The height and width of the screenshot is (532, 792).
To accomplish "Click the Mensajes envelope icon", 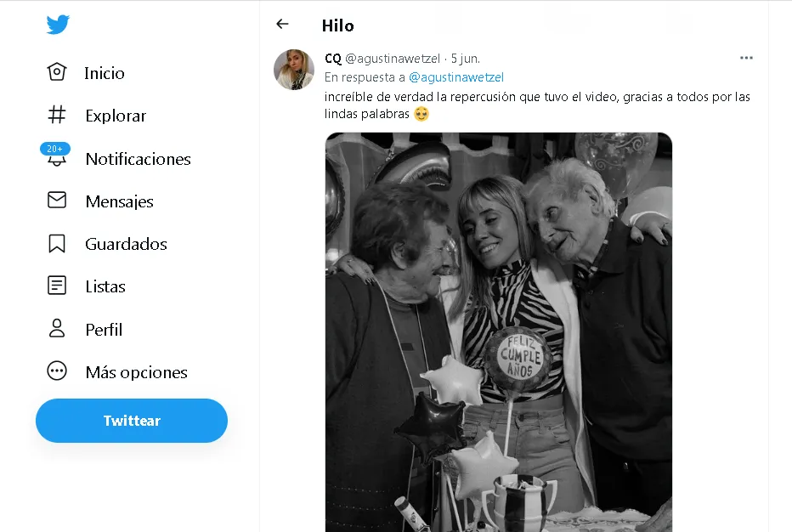I will click(57, 201).
